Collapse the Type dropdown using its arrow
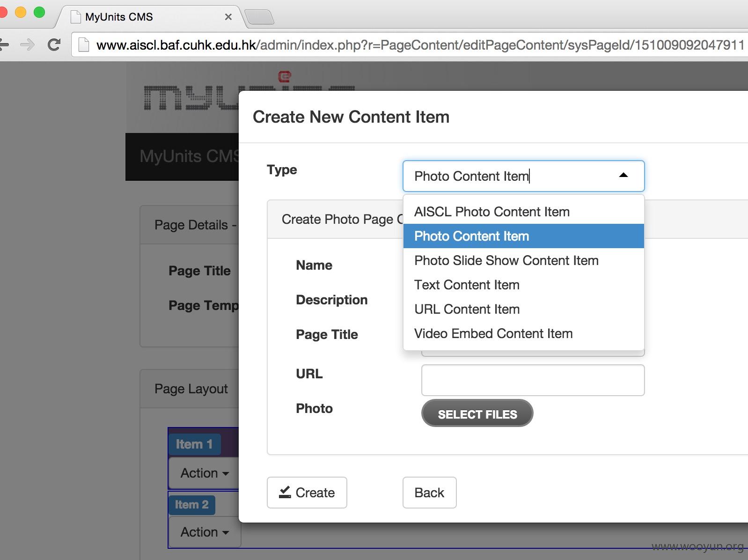 click(623, 175)
